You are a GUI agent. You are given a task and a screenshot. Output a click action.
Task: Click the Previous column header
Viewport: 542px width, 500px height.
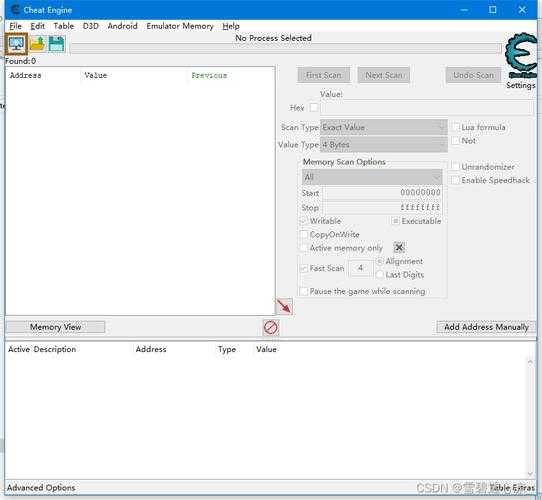(x=209, y=75)
